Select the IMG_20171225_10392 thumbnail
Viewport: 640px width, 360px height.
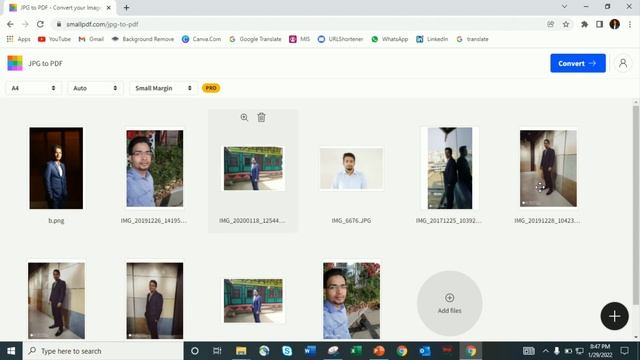coord(449,168)
